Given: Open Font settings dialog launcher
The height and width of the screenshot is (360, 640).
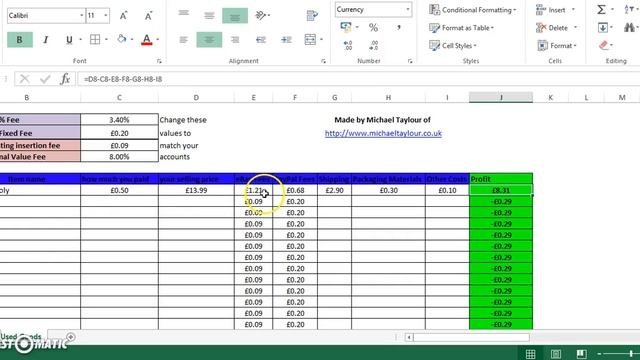Looking at the screenshot, I should pos(159,61).
